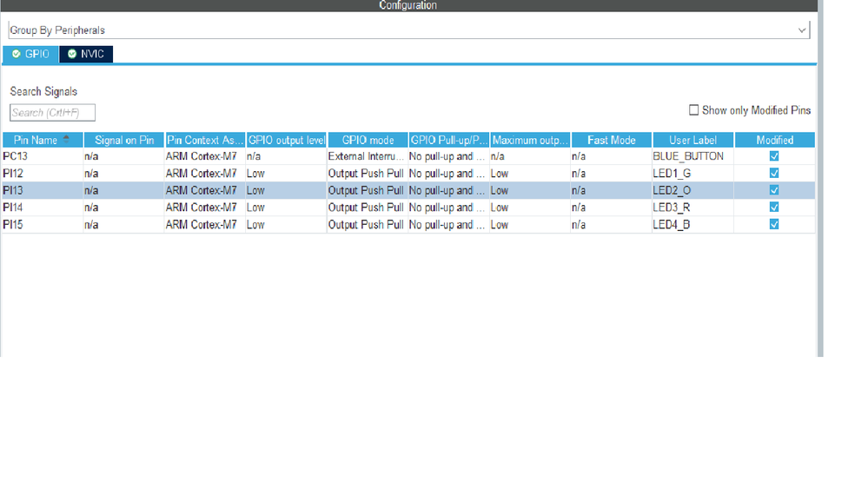The width and height of the screenshot is (868, 488).
Task: Toggle Modified checkbox for BLUE_BUTTON row
Action: [774, 156]
